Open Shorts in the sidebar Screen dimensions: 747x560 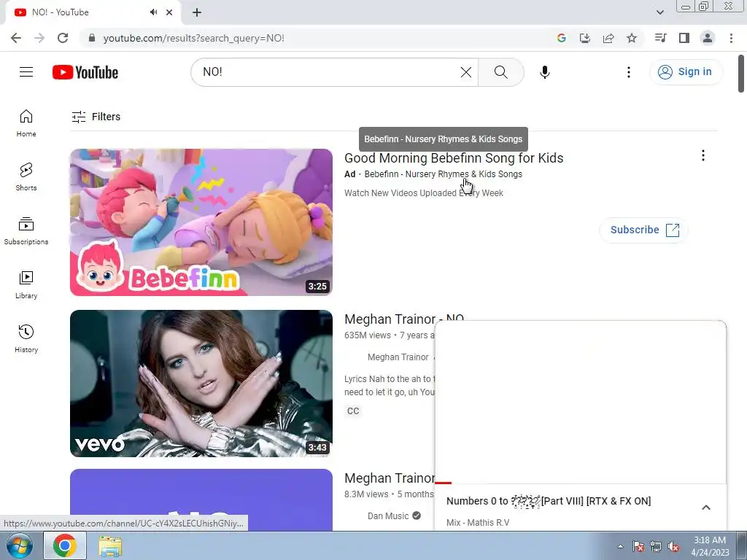(26, 177)
